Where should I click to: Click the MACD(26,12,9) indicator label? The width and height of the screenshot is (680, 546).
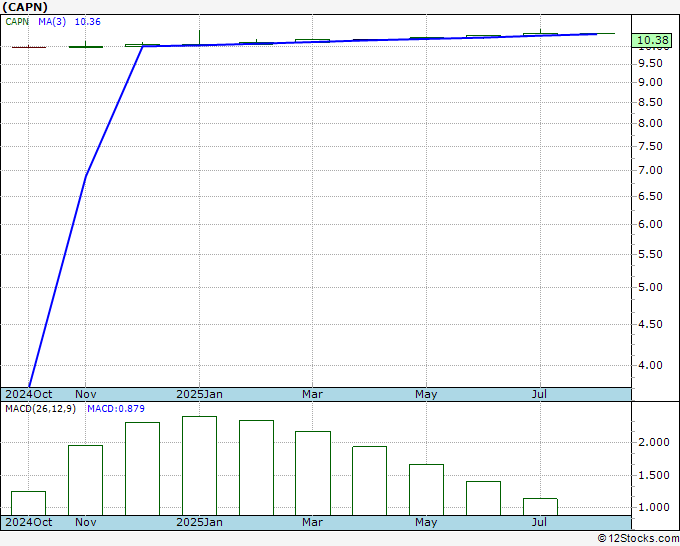tap(40, 409)
